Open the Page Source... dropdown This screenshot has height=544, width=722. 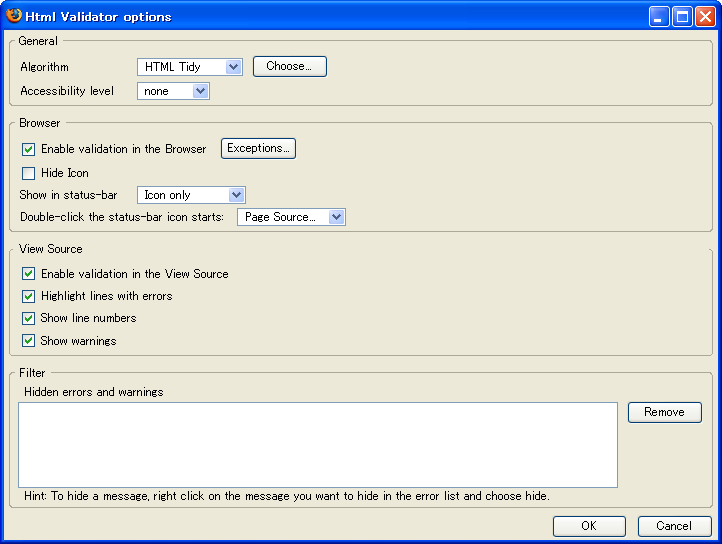click(291, 217)
